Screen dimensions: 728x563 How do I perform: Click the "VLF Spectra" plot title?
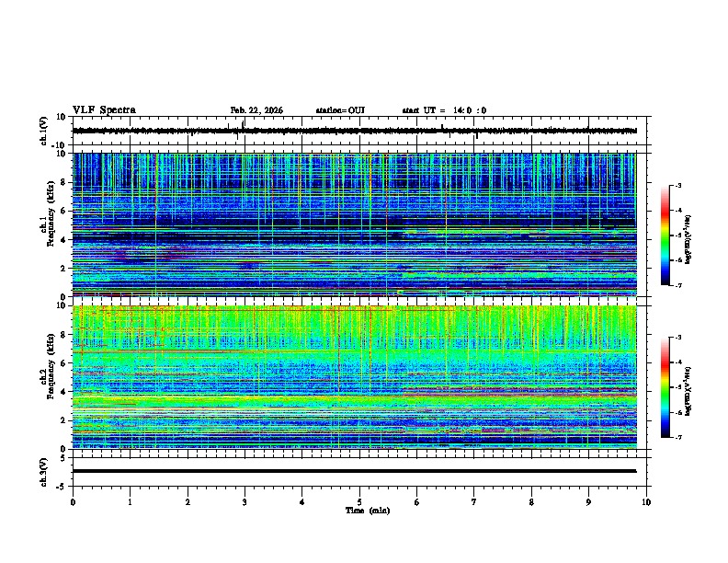click(104, 110)
